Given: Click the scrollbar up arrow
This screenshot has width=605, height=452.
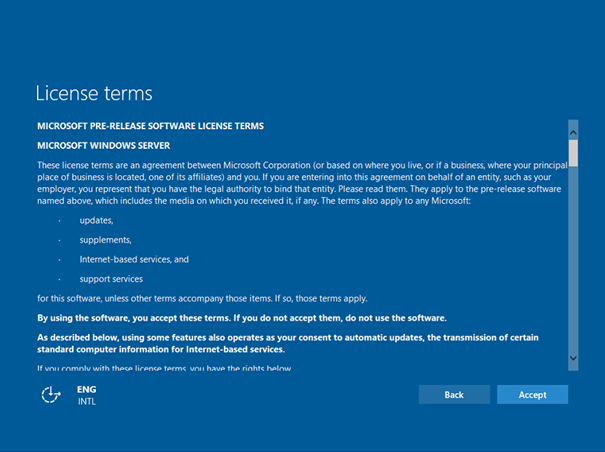Looking at the screenshot, I should (573, 130).
